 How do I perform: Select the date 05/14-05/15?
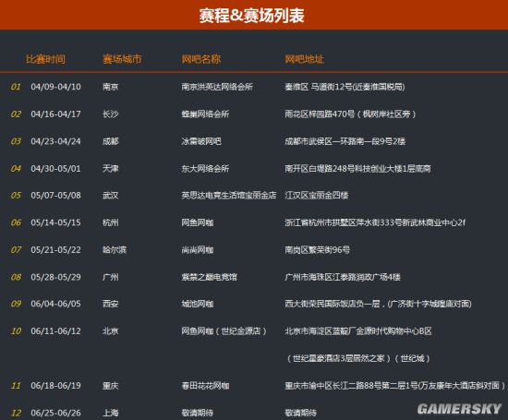coord(55,222)
